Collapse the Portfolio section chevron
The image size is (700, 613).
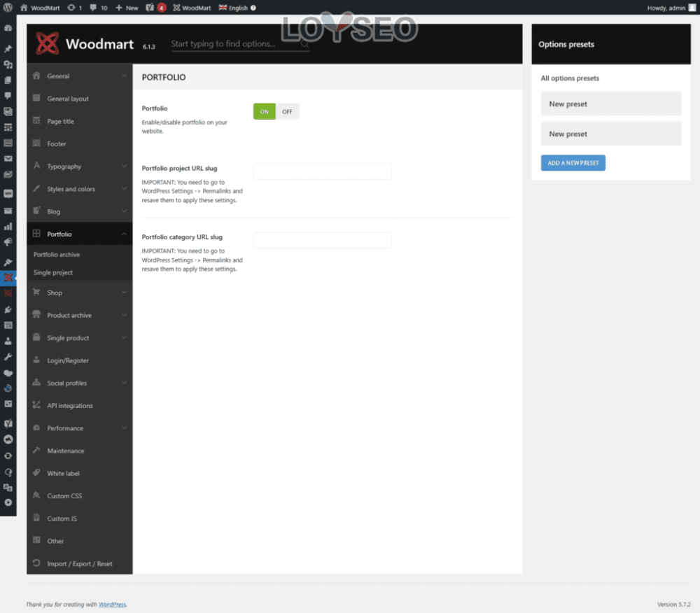tap(124, 234)
